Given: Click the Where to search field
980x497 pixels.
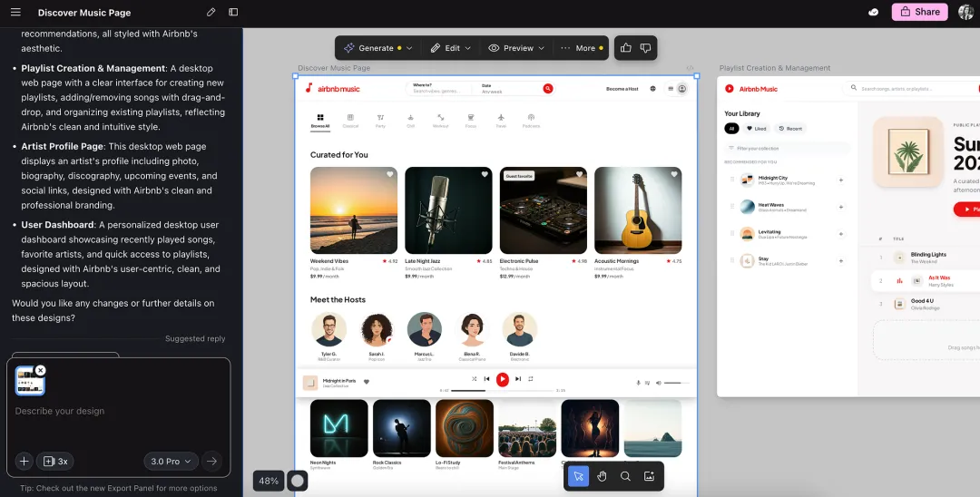Looking at the screenshot, I should [439, 89].
